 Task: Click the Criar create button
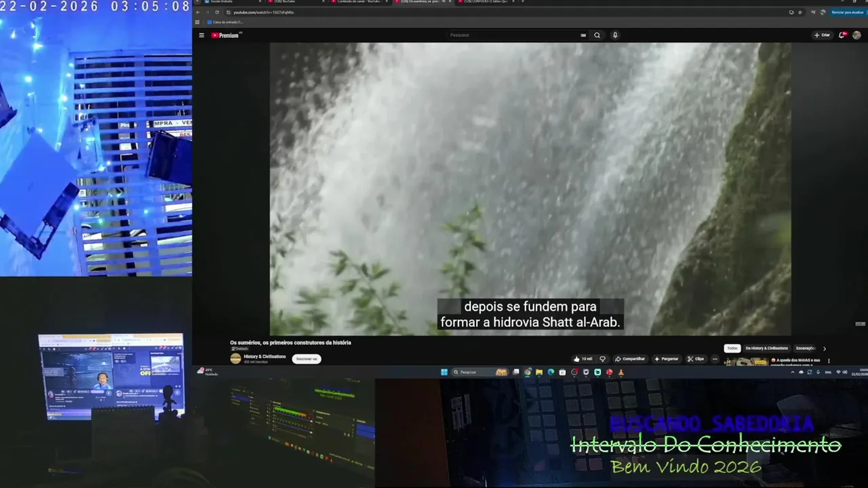pyautogui.click(x=822, y=35)
